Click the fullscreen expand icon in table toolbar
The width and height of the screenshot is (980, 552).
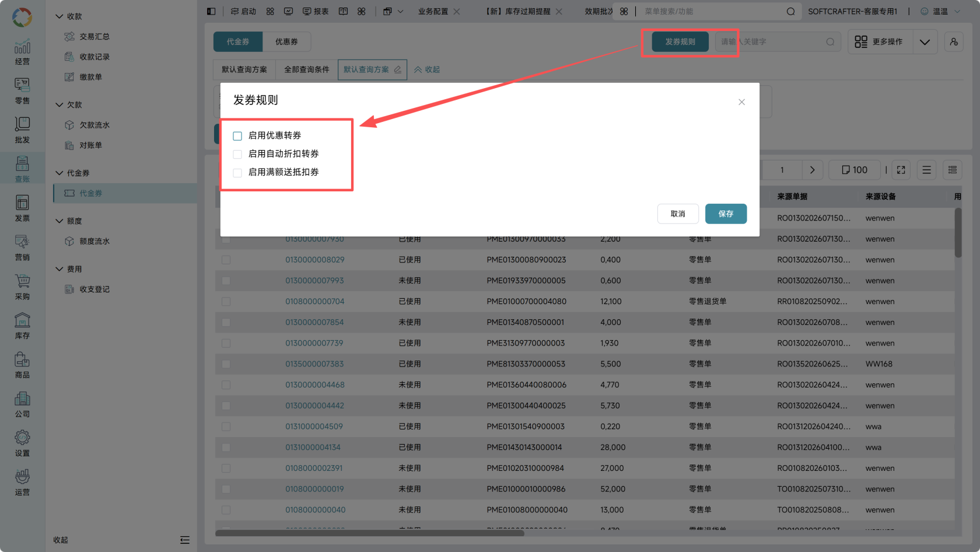tap(901, 170)
